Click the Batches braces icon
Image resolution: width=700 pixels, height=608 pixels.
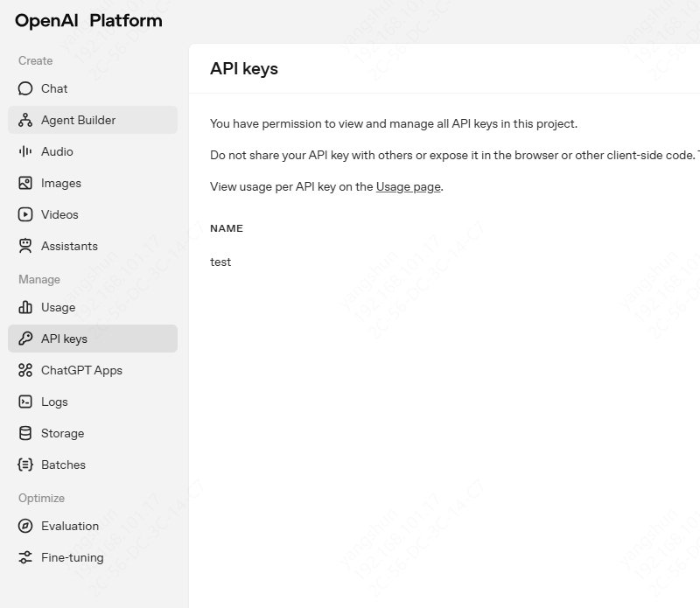(25, 465)
